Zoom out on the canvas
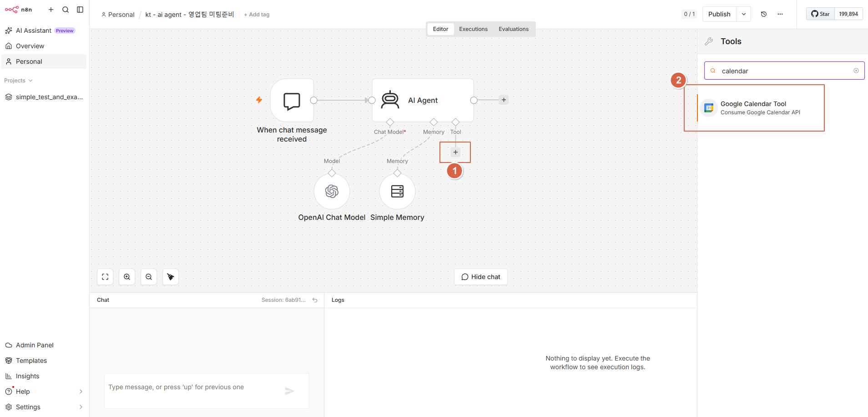 coord(149,277)
